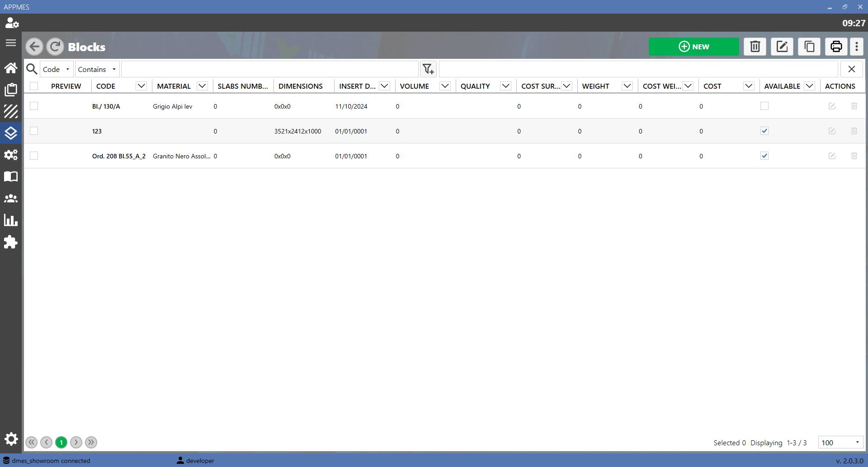868x467 pixels.
Task: Go to page 1 in pagination
Action: pos(61,443)
